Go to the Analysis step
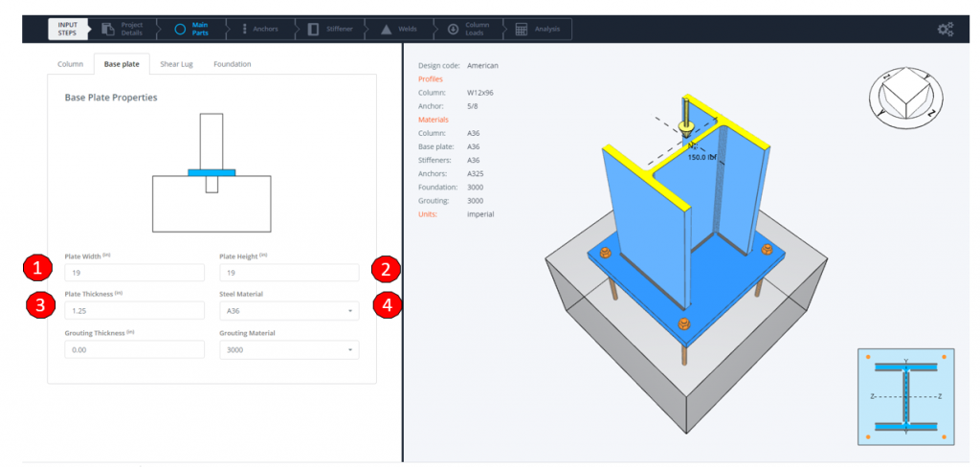This screenshot has width=980, height=467. click(538, 29)
